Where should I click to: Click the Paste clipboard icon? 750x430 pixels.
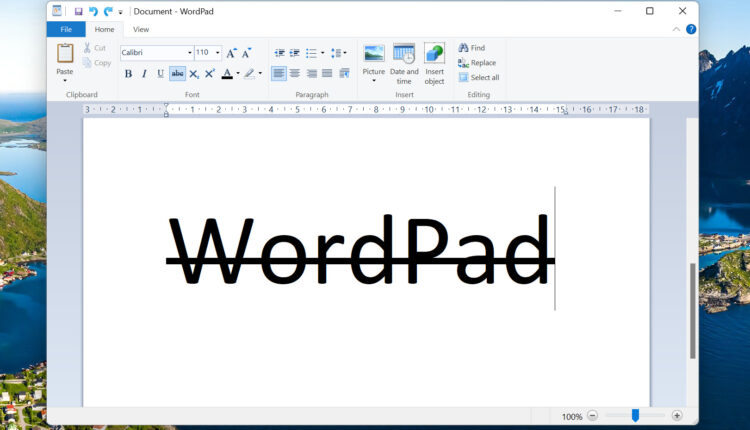pos(65,54)
